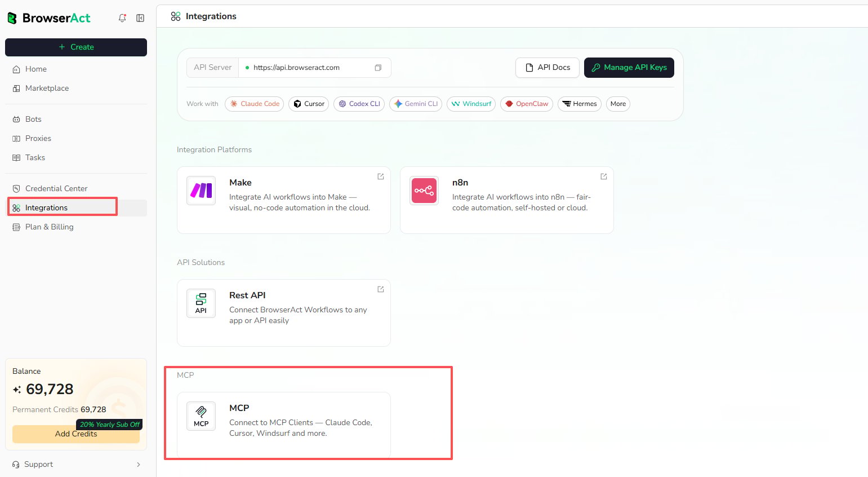This screenshot has width=868, height=477.
Task: Click the More chip
Action: [x=618, y=104]
